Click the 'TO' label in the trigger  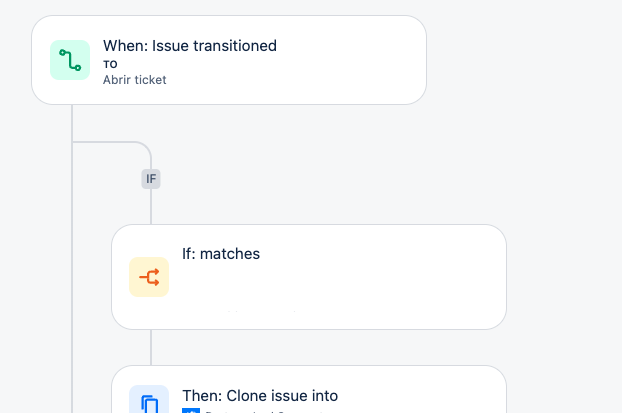pos(110,64)
